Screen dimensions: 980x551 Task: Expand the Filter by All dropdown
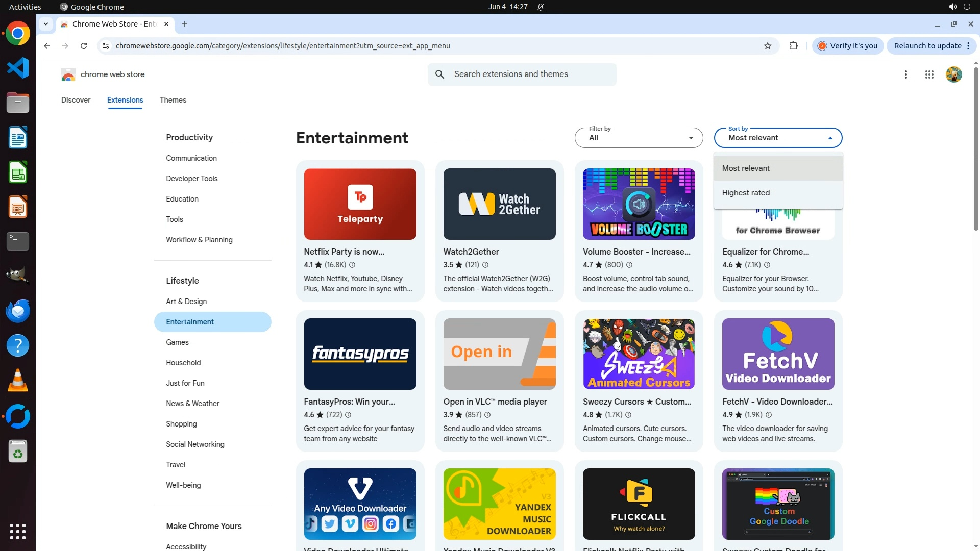pyautogui.click(x=639, y=138)
